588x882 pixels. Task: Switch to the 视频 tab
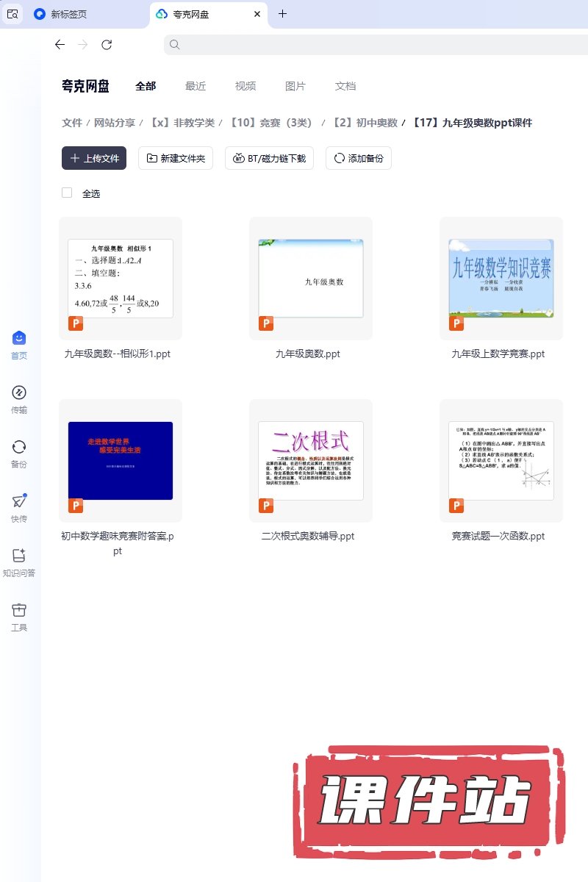[x=245, y=86]
